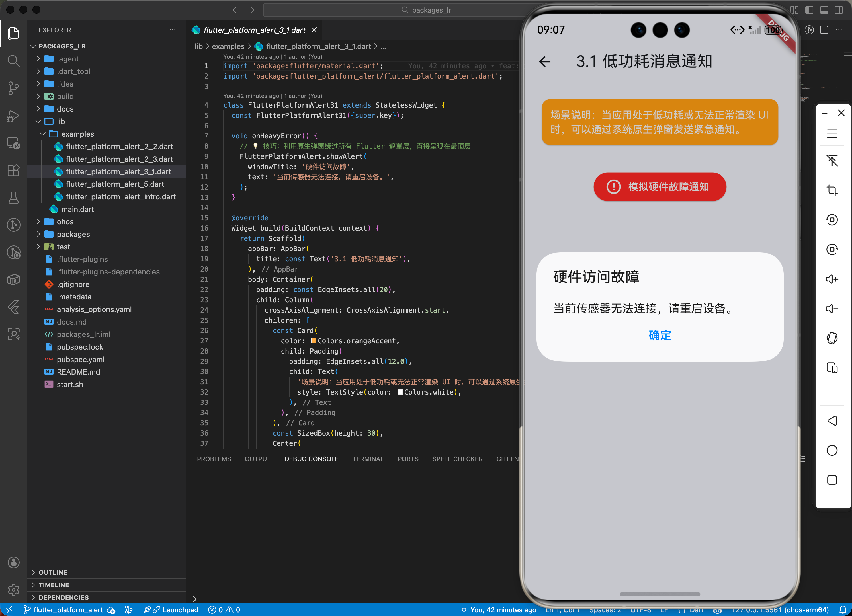Viewport: 852px width, 616px height.
Task: Open the Search view in activity bar
Action: [x=13, y=60]
